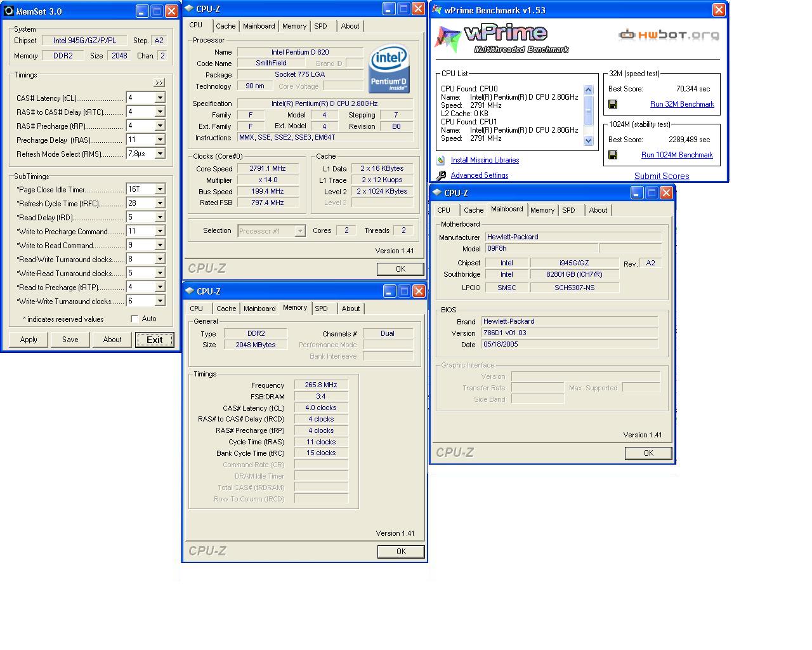Image resolution: width=812 pixels, height=650 pixels.
Task: Click the Run 32M Benchmark link
Action: (x=682, y=104)
